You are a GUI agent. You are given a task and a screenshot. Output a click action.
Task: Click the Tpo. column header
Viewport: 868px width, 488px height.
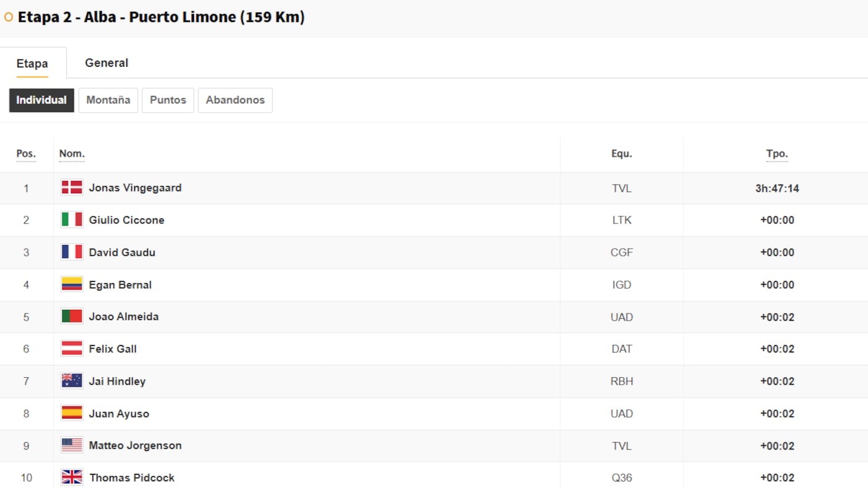click(777, 154)
